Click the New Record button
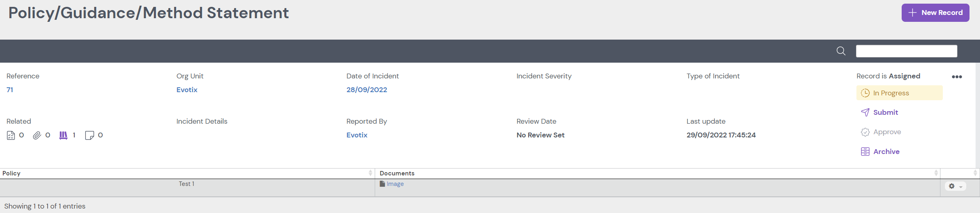This screenshot has height=213, width=980. coord(935,13)
